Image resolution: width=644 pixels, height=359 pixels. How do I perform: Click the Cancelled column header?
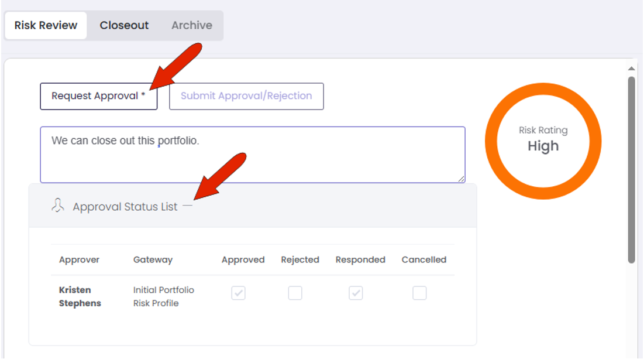point(424,260)
